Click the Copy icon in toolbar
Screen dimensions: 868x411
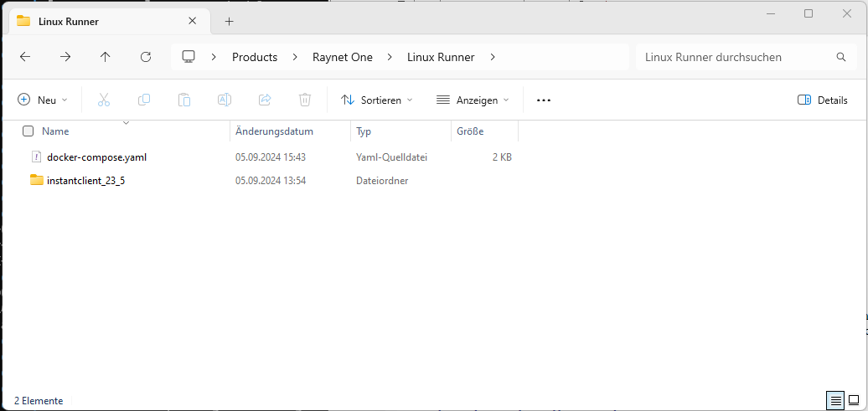(144, 100)
